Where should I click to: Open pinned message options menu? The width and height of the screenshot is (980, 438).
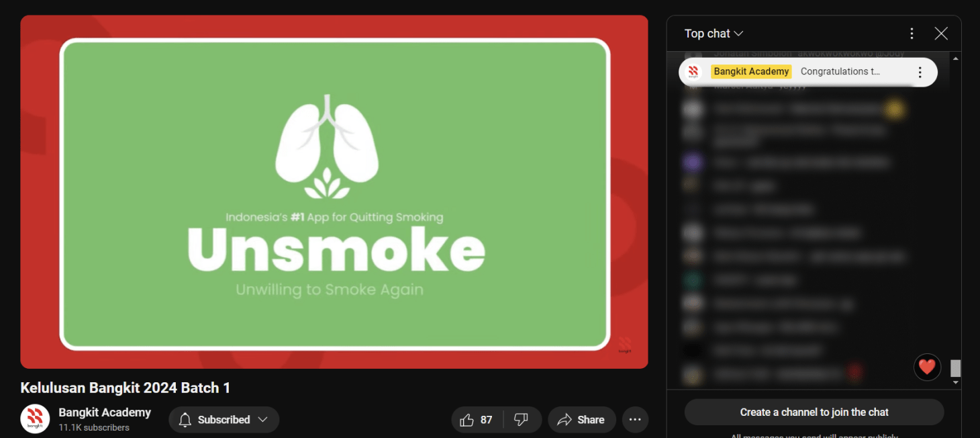920,72
